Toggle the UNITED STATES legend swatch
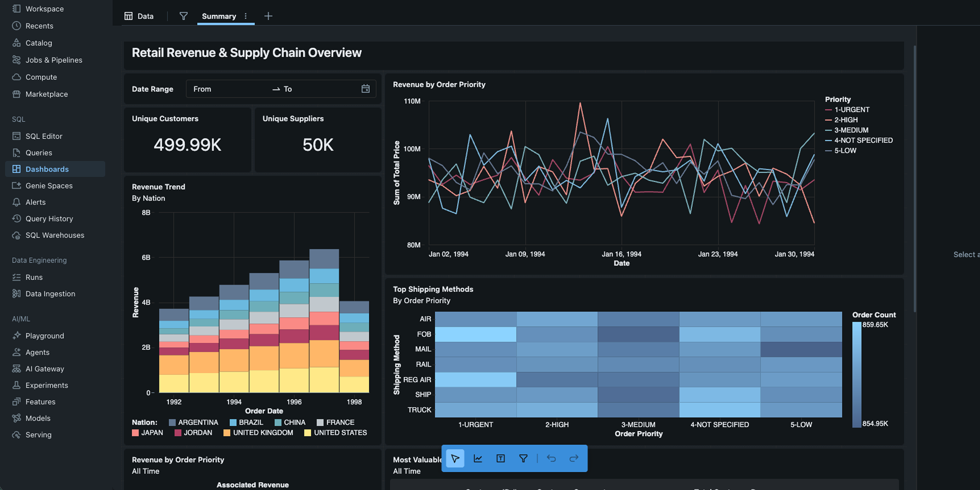Viewport: 980px width, 490px height. click(308, 433)
